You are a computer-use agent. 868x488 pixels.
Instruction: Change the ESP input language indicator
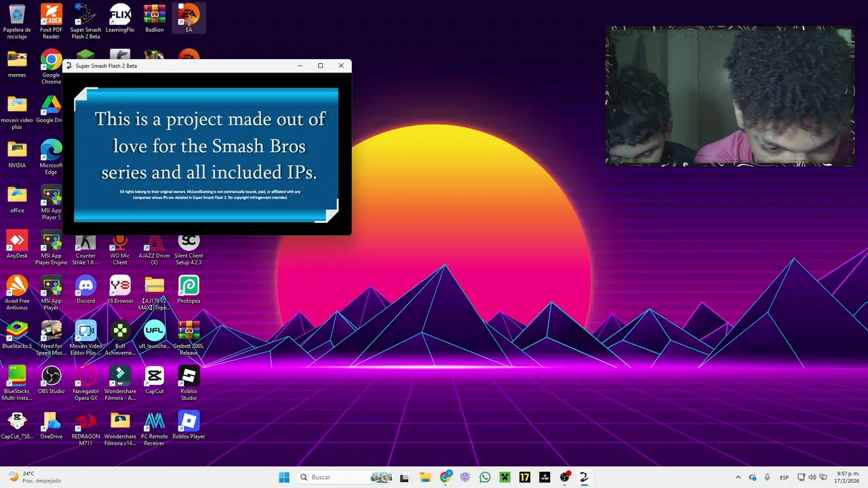coord(784,477)
